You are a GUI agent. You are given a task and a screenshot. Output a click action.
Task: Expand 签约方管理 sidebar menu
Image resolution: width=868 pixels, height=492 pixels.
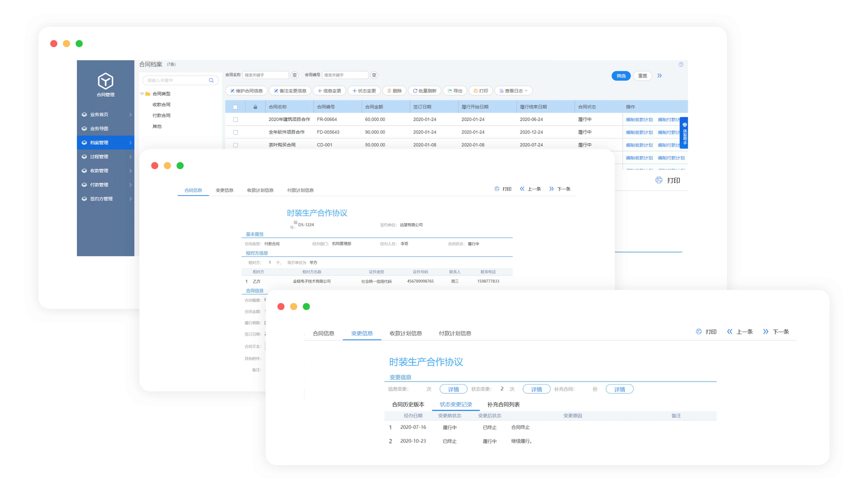click(x=130, y=199)
